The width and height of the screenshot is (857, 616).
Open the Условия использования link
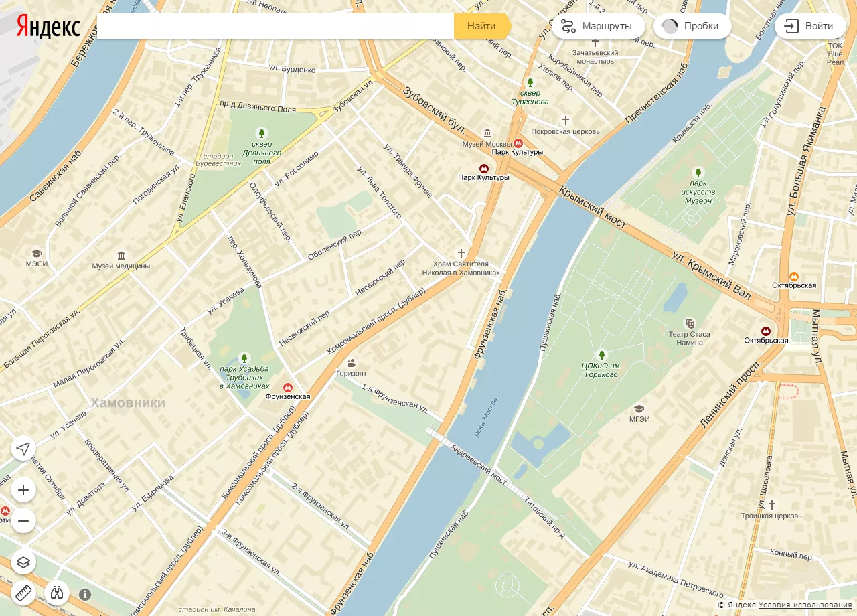click(x=805, y=605)
